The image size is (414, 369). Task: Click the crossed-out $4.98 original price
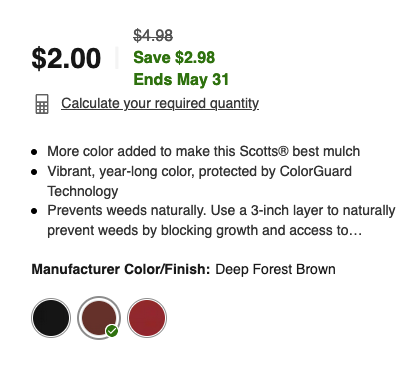[153, 35]
